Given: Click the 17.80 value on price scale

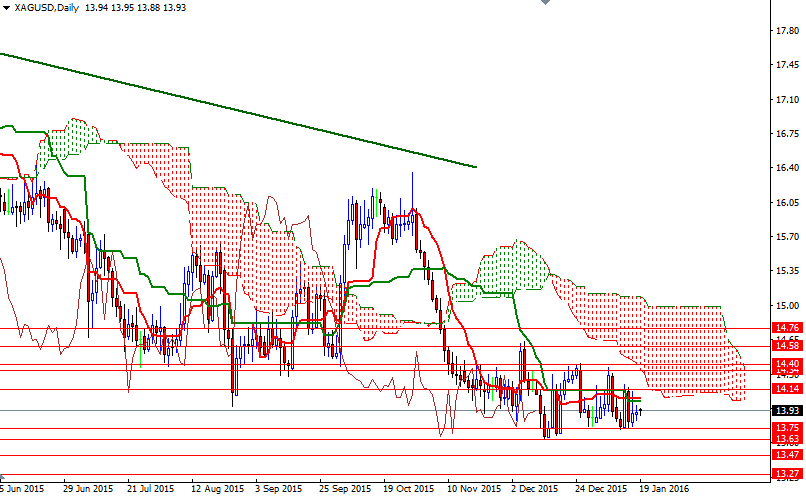Looking at the screenshot, I should tap(787, 31).
